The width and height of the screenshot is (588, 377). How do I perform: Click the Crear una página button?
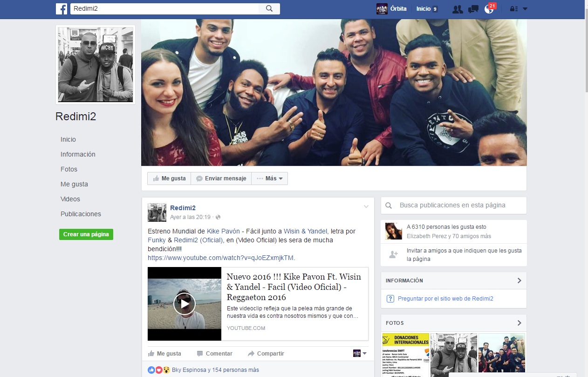pos(86,234)
